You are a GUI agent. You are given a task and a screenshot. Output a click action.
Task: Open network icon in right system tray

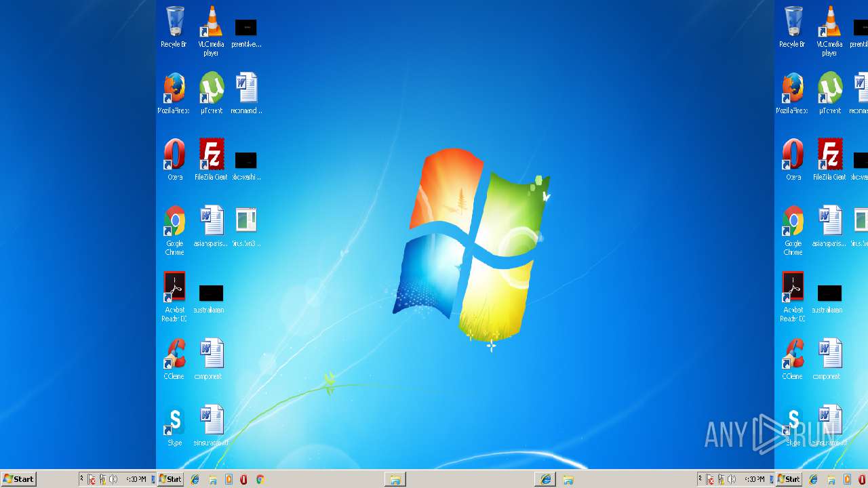(721, 479)
